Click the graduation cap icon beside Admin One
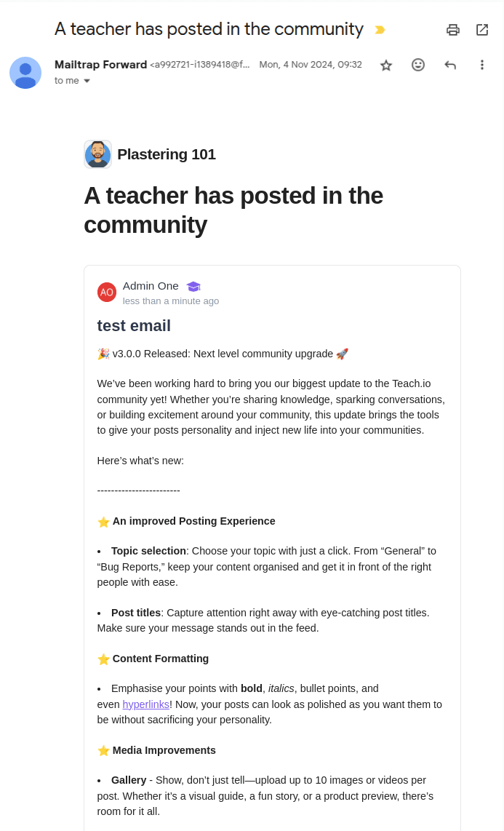 193,287
